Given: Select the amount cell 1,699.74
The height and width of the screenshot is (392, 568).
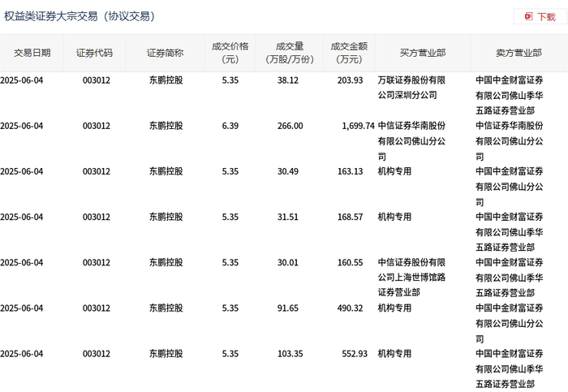Looking at the screenshot, I should [x=358, y=126].
